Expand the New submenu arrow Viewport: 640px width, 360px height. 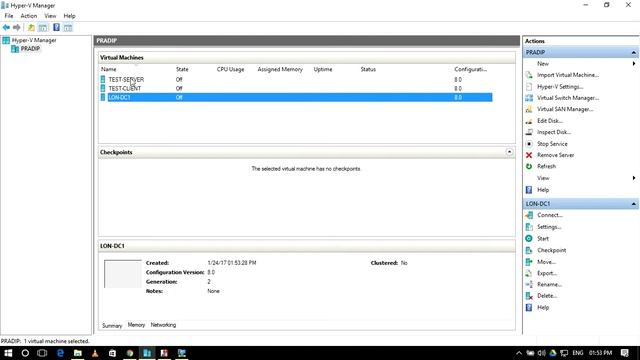click(634, 64)
